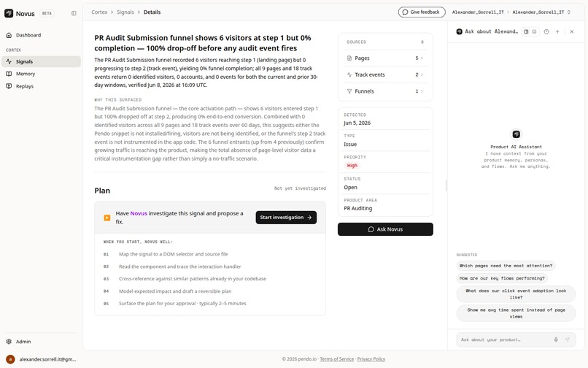
Task: Start a new chat with plus icon
Action: tap(557, 32)
